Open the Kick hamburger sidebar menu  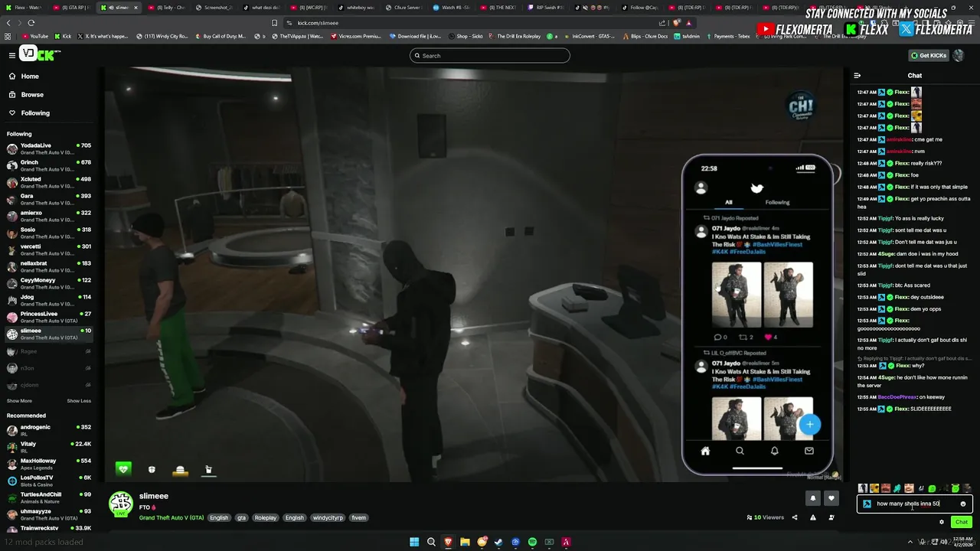pyautogui.click(x=11, y=55)
